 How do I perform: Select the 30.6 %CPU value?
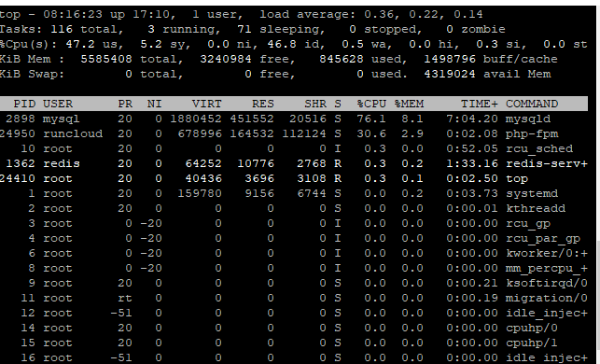pyautogui.click(x=371, y=134)
